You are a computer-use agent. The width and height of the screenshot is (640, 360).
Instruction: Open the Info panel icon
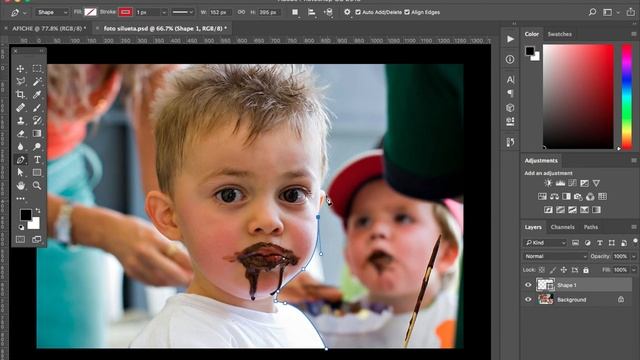click(x=510, y=59)
